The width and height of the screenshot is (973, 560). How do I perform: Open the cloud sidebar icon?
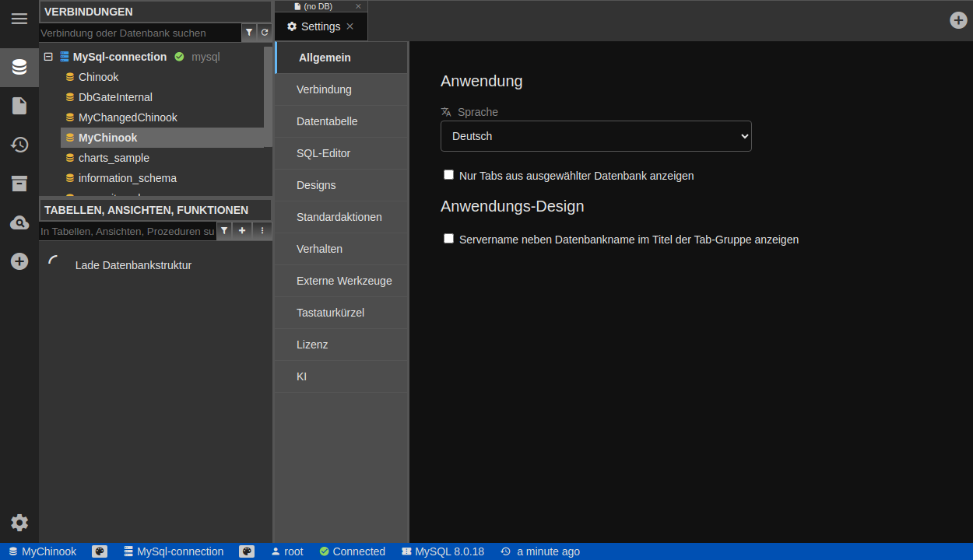(x=19, y=223)
